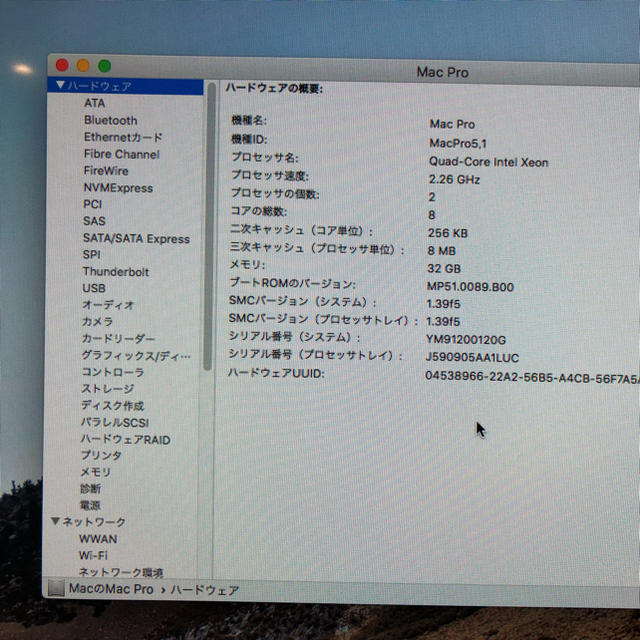Screen dimensions: 640x640
Task: Collapse the ネットワーク section triangle
Action: coord(55,521)
